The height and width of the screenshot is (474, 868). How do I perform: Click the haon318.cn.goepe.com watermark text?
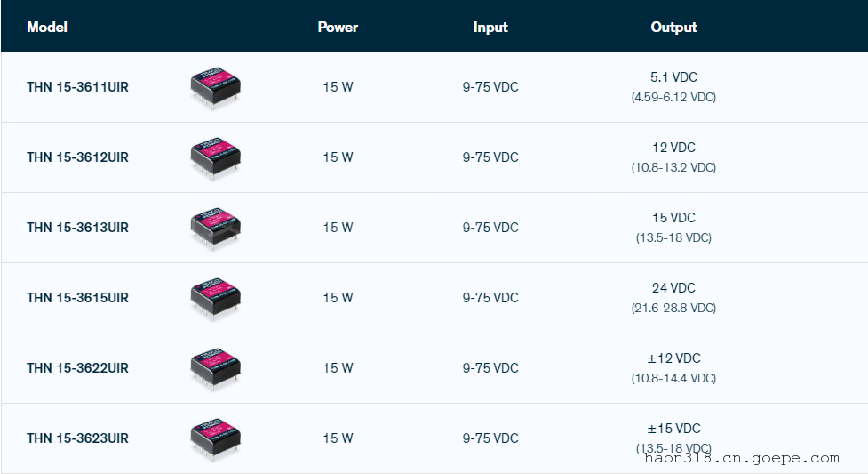740,458
